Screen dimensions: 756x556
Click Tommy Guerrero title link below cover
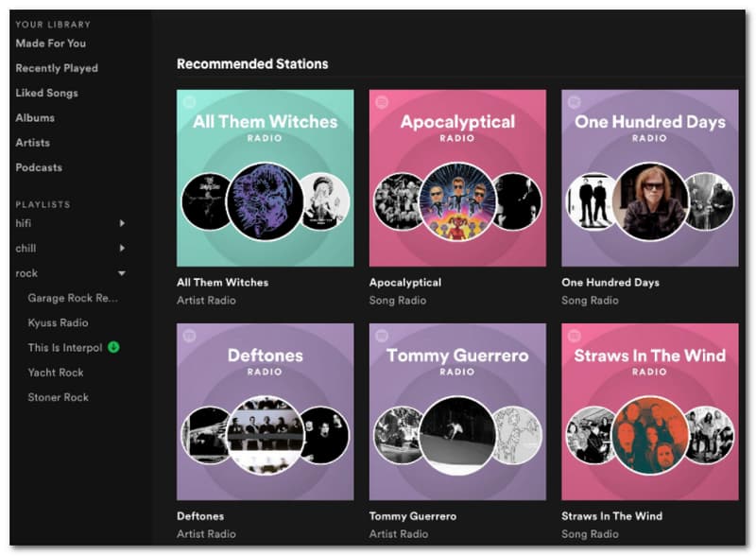coord(413,516)
